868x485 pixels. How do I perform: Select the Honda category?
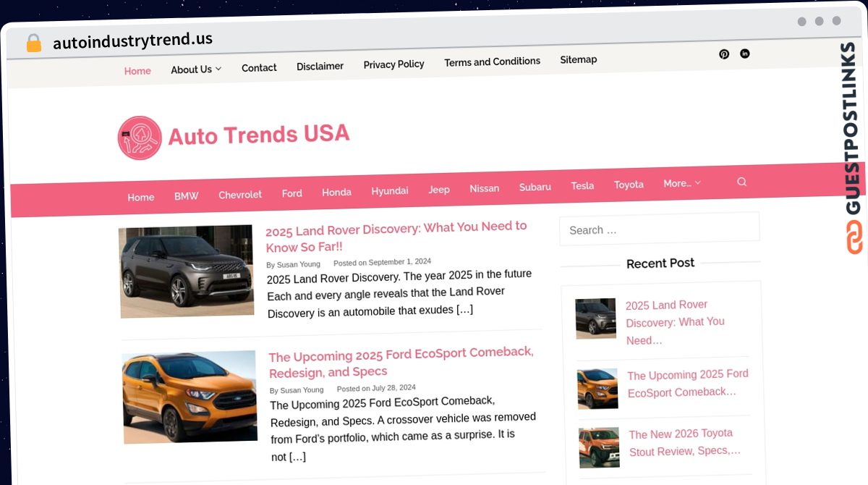click(x=336, y=192)
